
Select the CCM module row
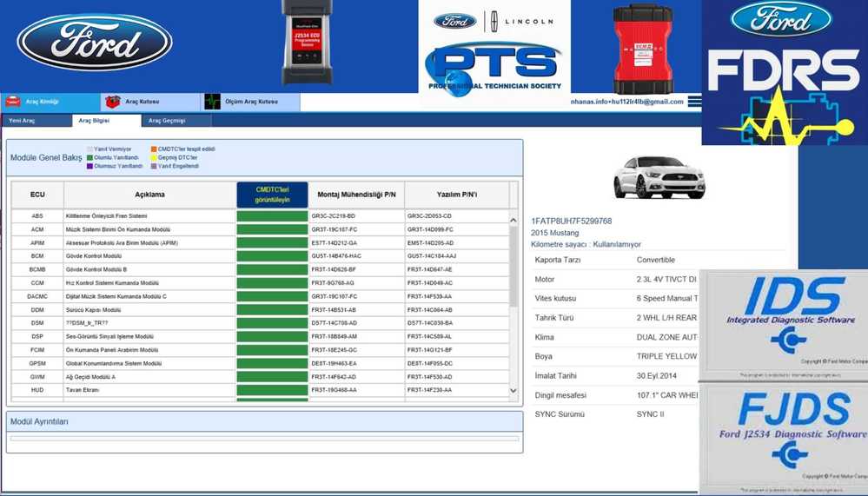point(260,283)
